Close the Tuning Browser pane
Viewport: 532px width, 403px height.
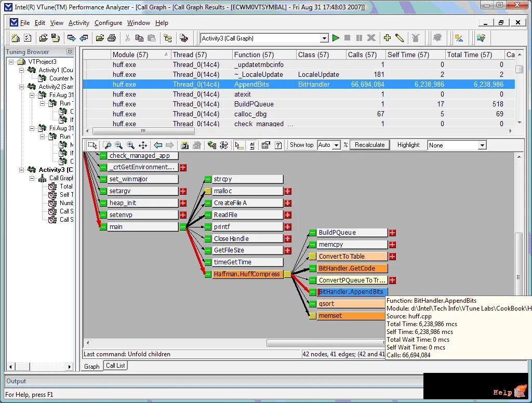pos(70,51)
